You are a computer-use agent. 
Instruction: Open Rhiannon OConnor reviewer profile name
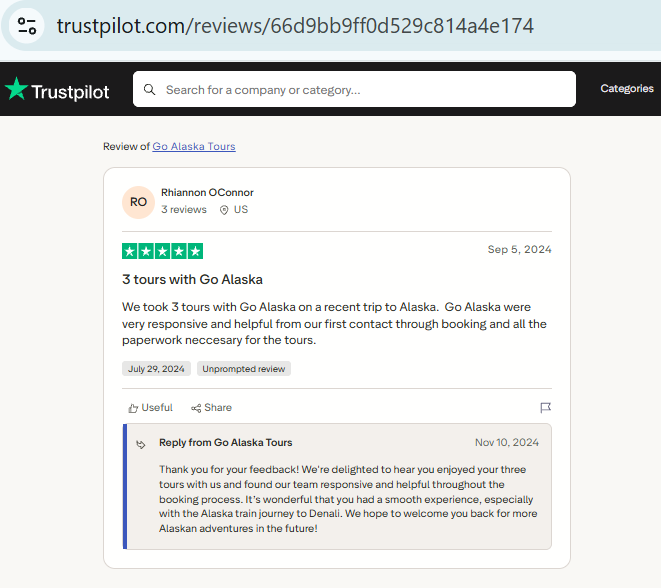[x=207, y=193]
